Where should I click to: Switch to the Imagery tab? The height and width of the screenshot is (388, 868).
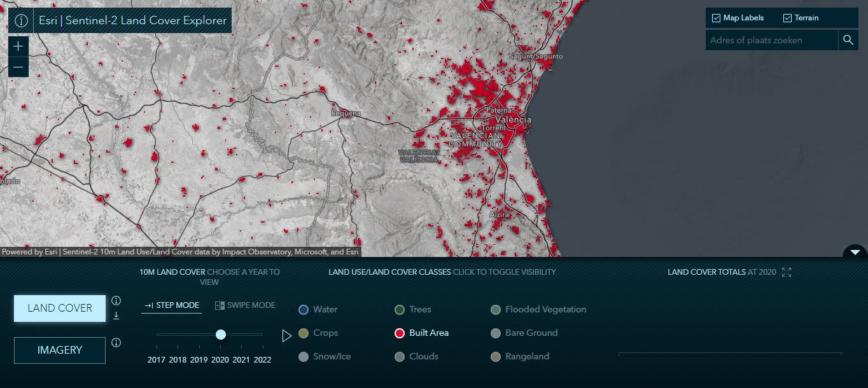pos(59,350)
